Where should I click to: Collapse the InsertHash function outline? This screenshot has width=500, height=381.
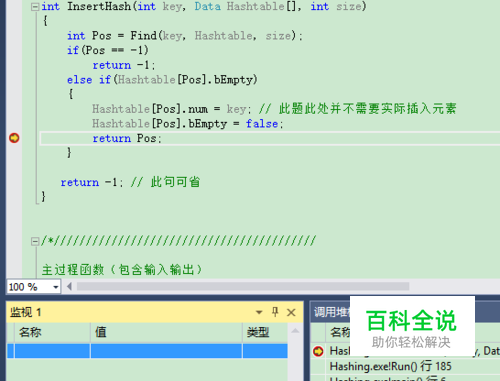coord(35,7)
